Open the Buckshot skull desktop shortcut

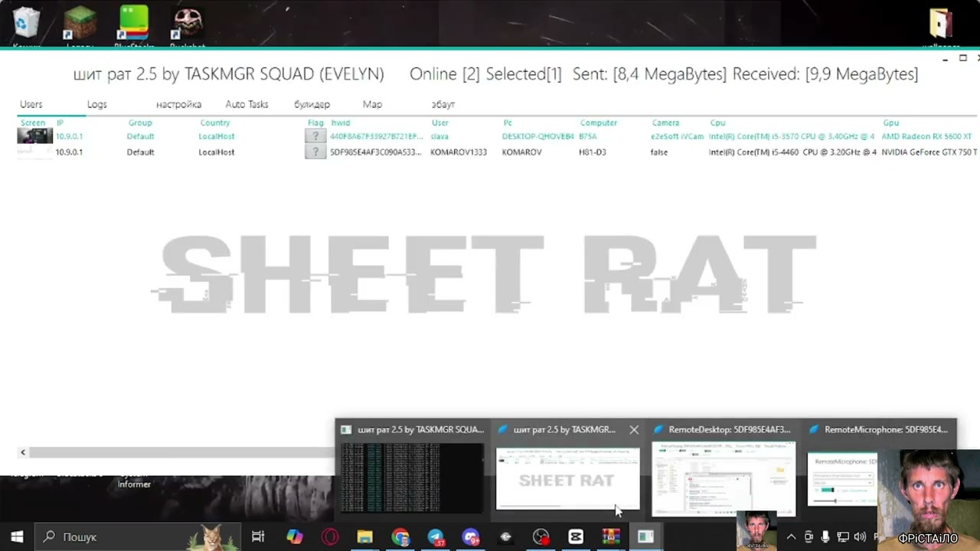(x=188, y=24)
